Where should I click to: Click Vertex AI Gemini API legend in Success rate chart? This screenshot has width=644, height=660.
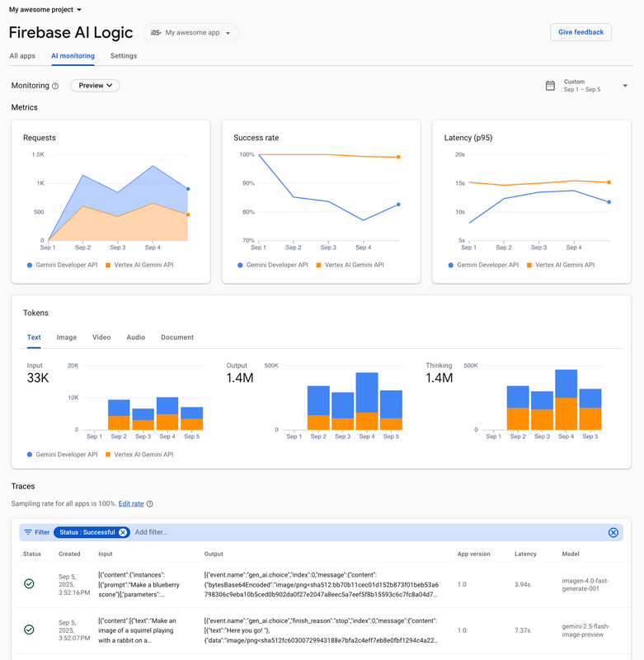(350, 265)
